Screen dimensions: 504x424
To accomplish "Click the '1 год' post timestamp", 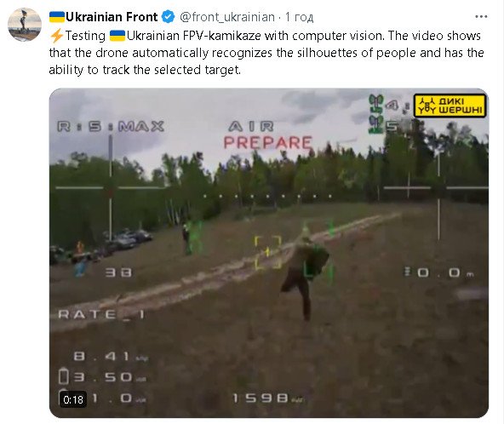I will tap(300, 17).
